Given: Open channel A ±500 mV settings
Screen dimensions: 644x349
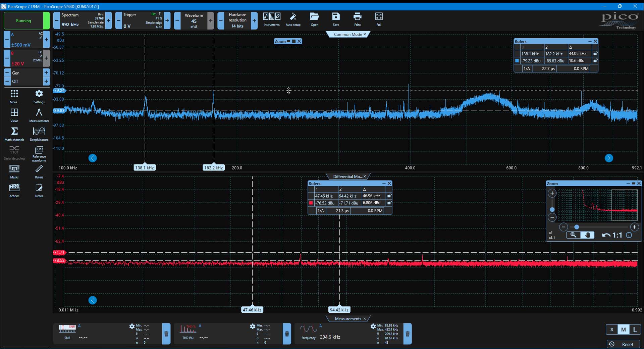Looking at the screenshot, I should pyautogui.click(x=26, y=40).
